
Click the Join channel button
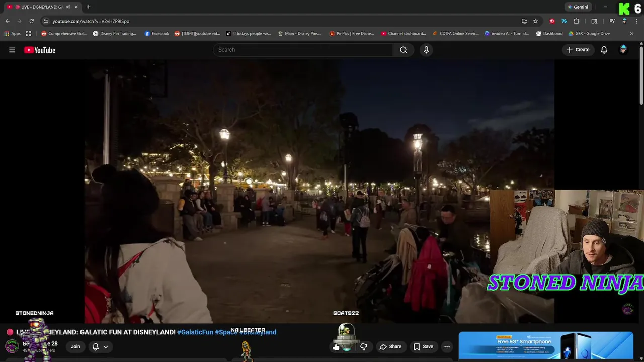75,347
